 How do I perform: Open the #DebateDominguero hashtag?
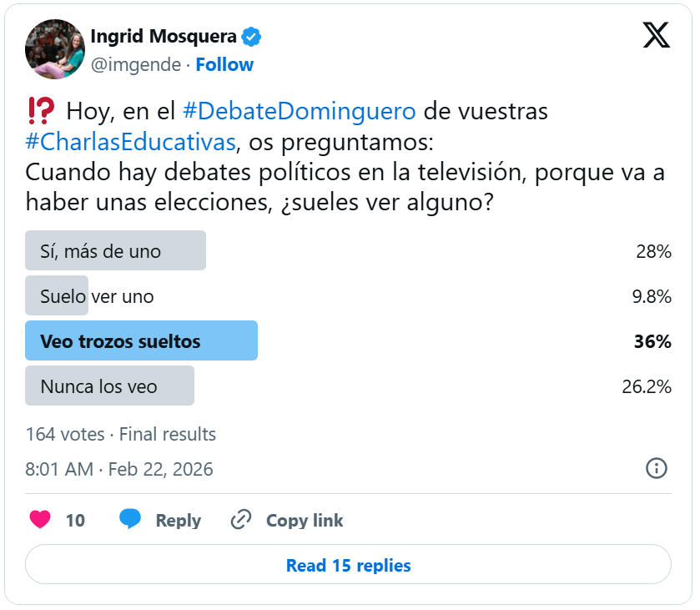[x=299, y=111]
